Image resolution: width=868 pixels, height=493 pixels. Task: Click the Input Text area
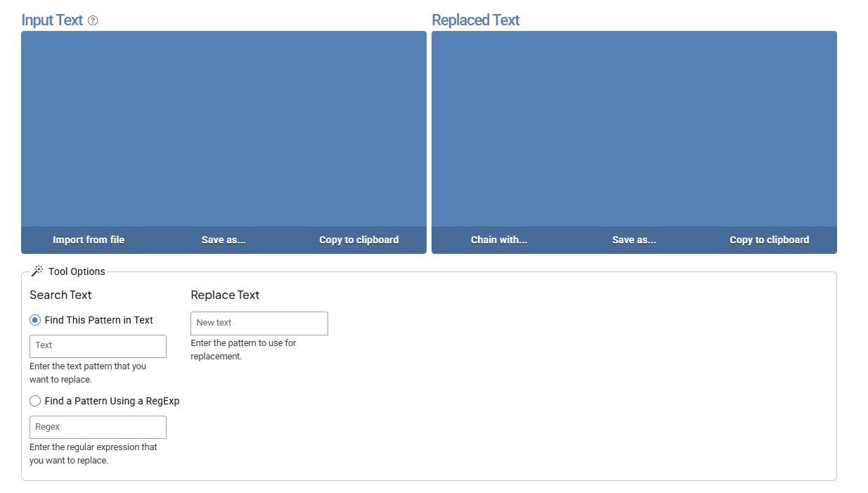click(224, 129)
